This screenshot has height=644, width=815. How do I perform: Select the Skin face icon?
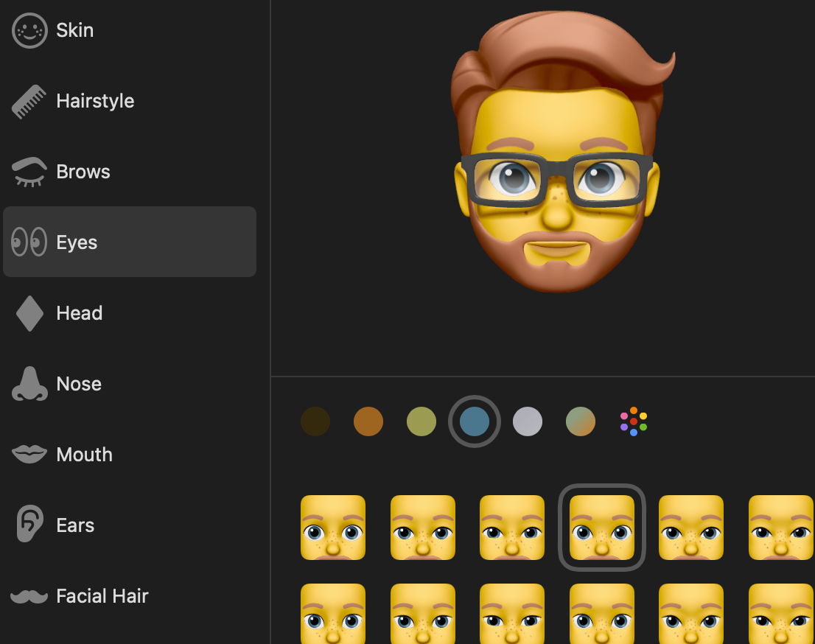pos(29,31)
